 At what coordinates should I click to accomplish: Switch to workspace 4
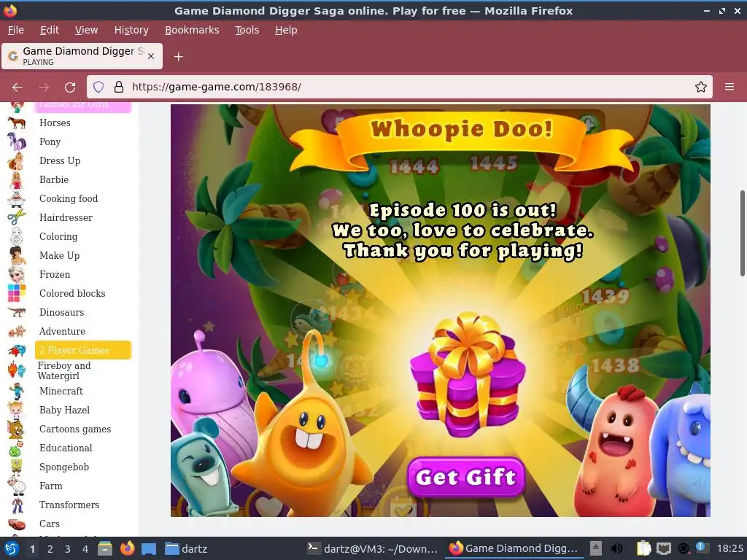[x=85, y=549]
